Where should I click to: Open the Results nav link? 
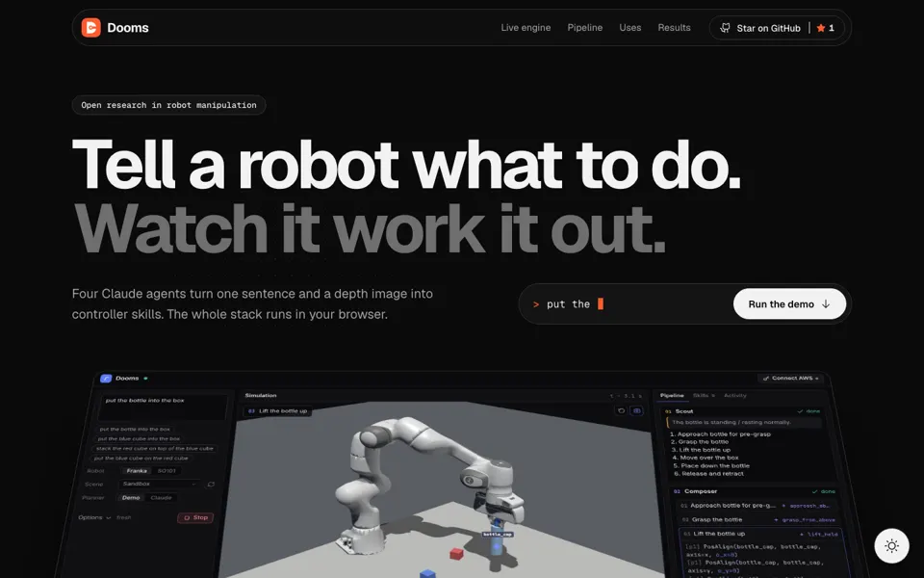pyautogui.click(x=674, y=28)
